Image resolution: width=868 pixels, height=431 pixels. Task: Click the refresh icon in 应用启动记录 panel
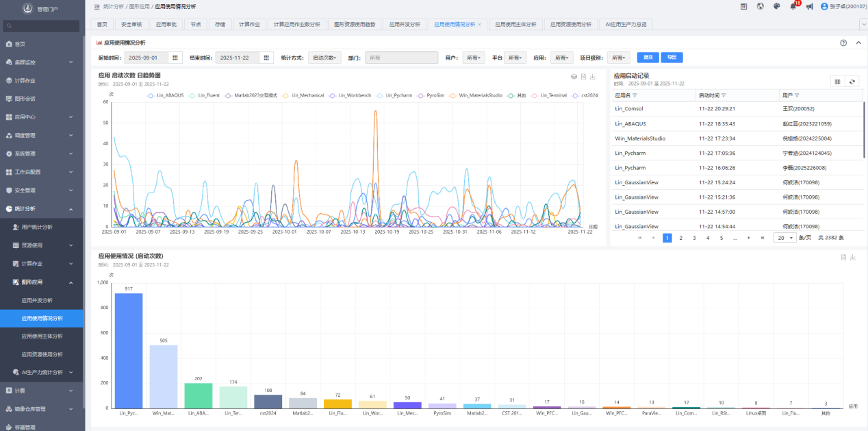pyautogui.click(x=852, y=82)
